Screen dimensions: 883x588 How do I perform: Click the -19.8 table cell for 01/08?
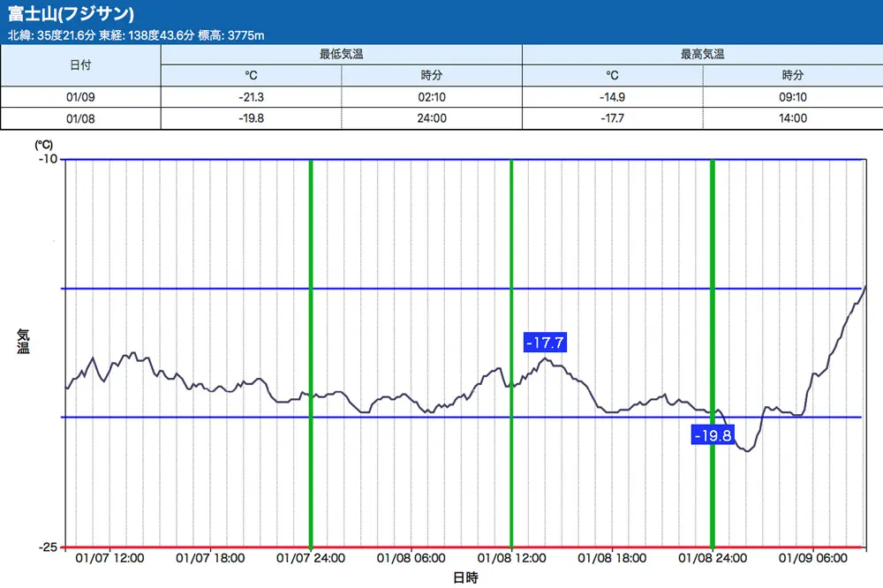[x=251, y=118]
